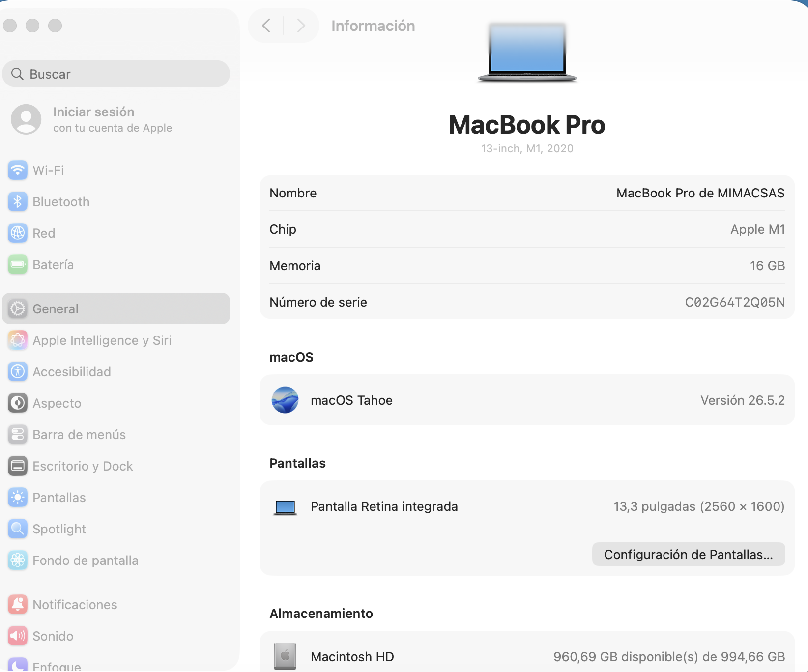Focus the Buscar search field

(116, 74)
